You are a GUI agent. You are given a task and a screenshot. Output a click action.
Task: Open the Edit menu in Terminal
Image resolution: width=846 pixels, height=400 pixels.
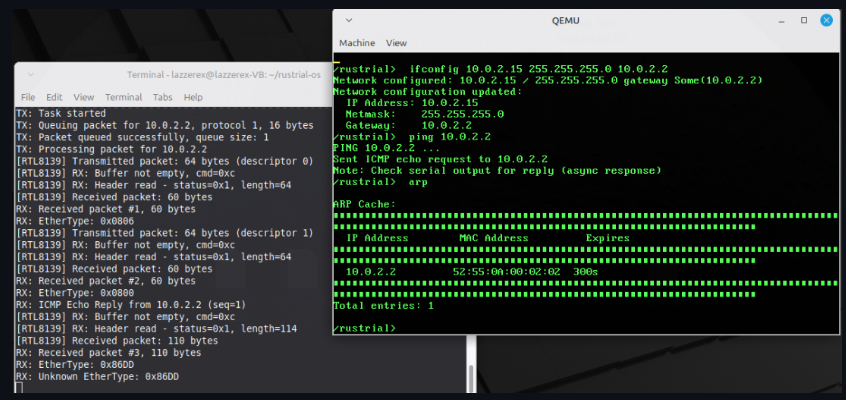pyautogui.click(x=54, y=97)
